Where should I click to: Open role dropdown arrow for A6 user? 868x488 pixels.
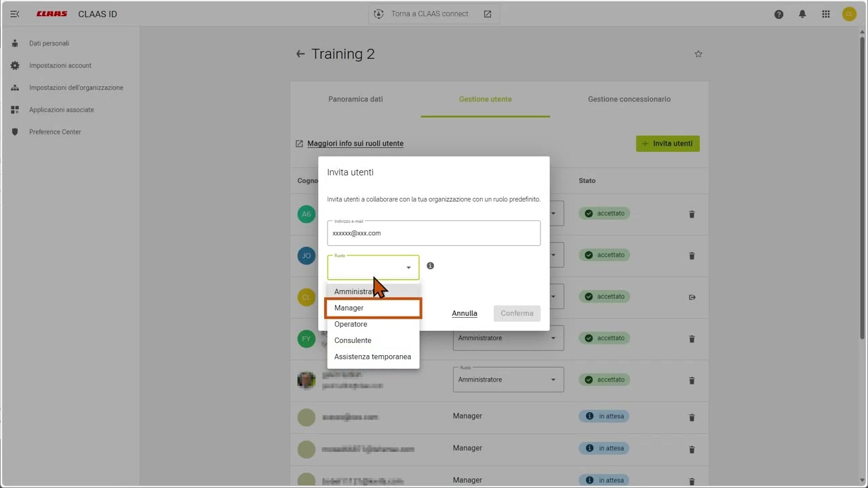coord(553,213)
